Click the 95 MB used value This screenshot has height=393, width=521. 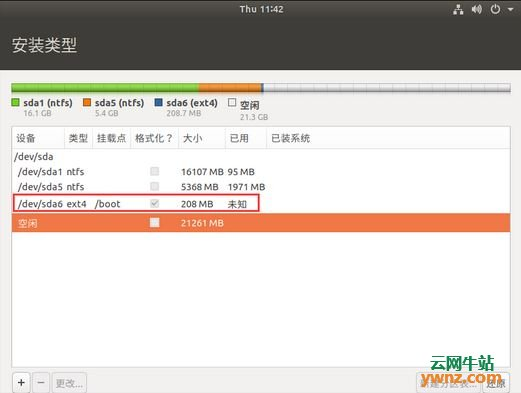[241, 172]
